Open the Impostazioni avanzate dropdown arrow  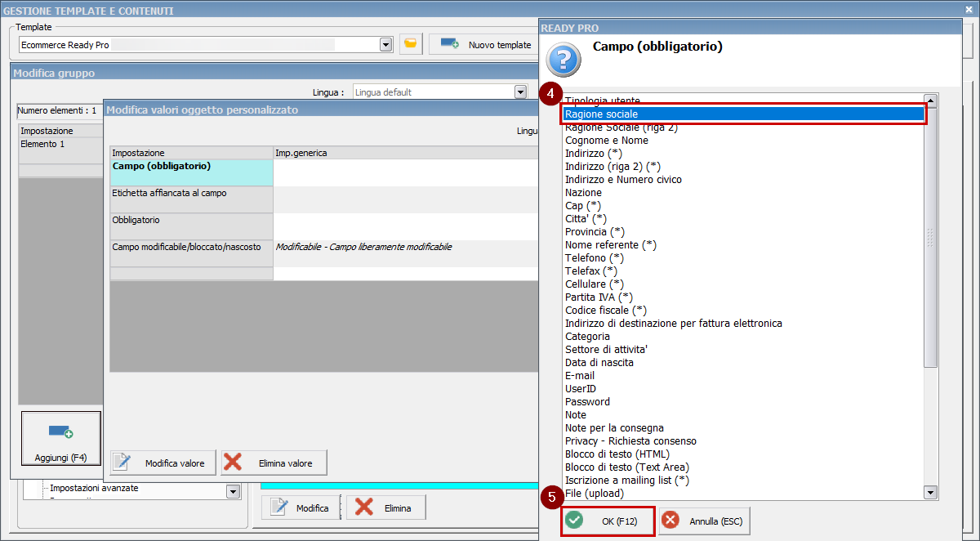pos(233,491)
